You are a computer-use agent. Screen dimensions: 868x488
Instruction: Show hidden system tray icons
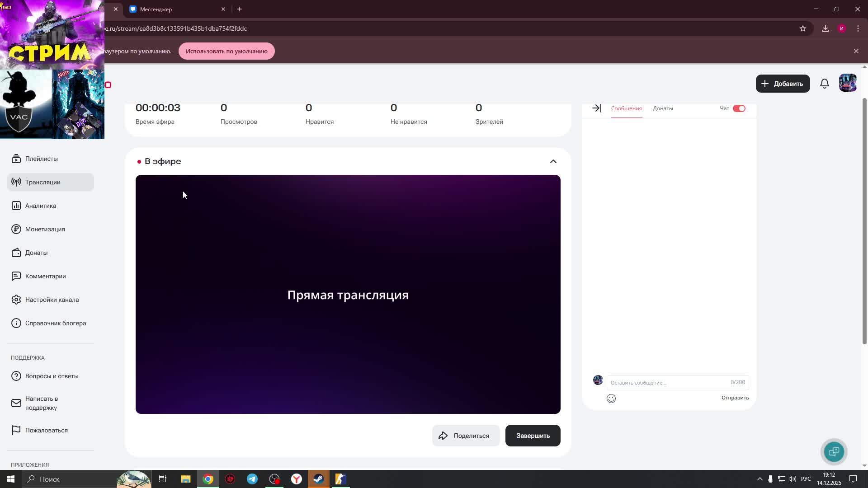(x=759, y=479)
